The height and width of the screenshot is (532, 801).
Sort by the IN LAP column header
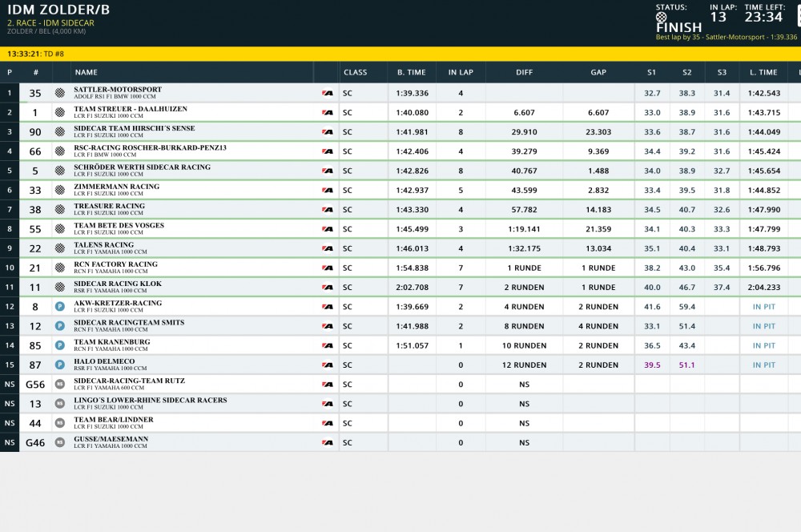pos(461,73)
